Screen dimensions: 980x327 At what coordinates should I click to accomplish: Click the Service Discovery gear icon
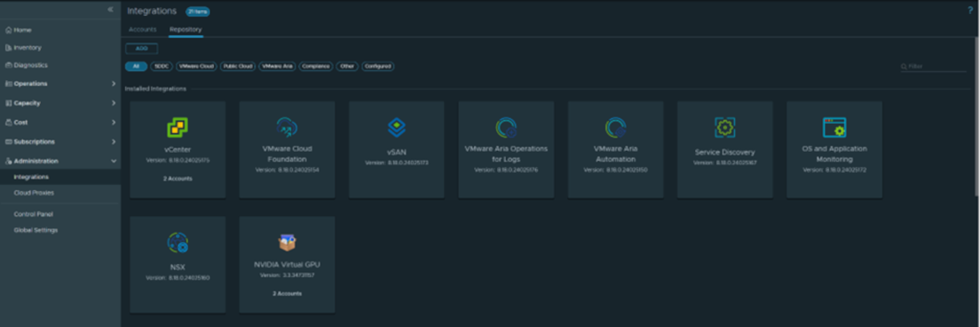click(x=725, y=128)
